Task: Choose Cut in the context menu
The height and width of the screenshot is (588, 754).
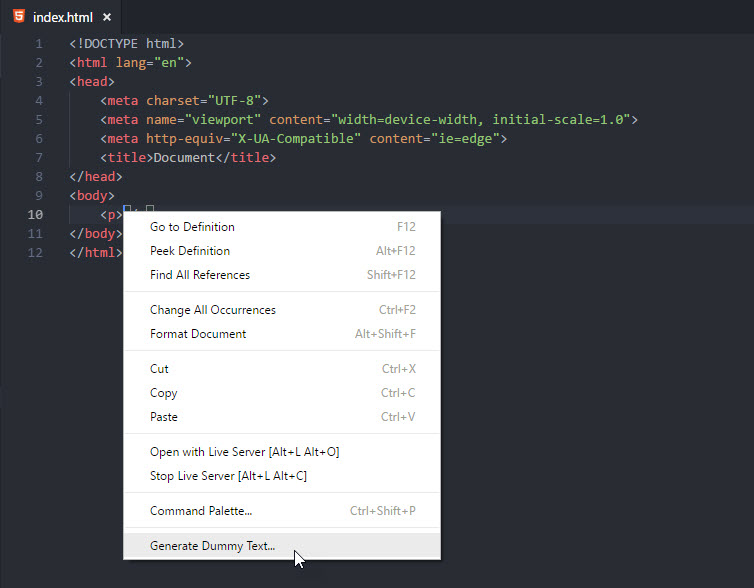Action: 282,369
